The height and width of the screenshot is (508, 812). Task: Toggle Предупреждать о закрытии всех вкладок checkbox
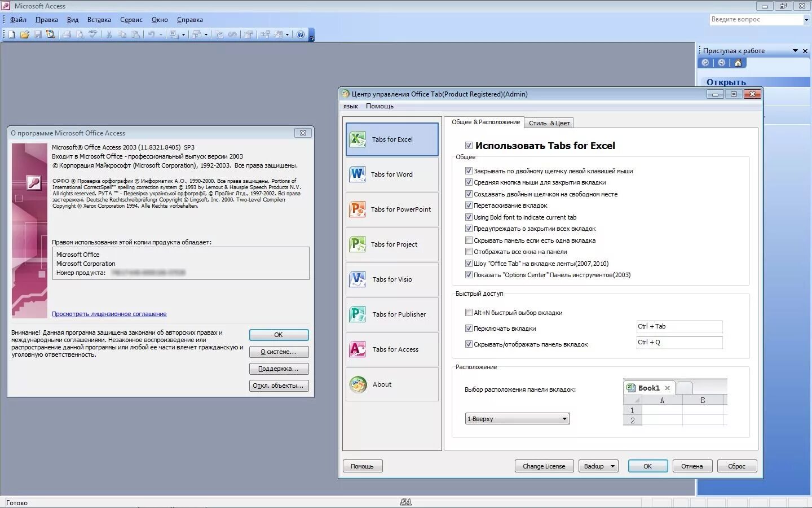469,229
